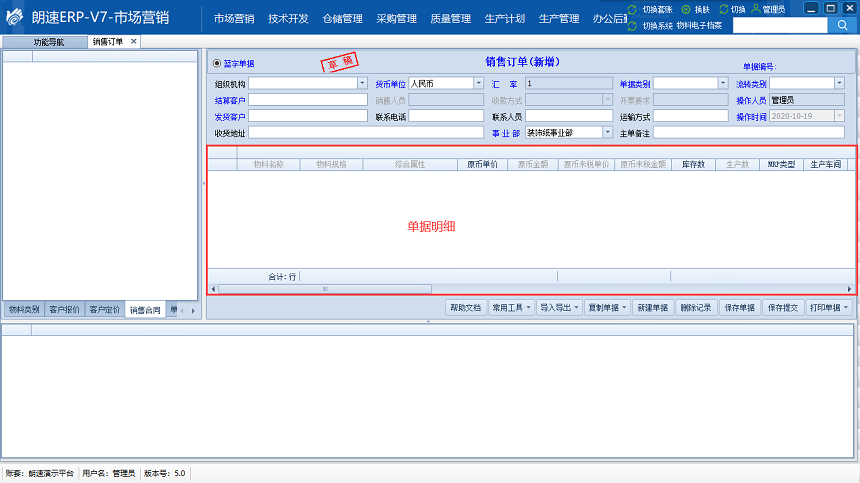
Task: Switch to the 功能导航 tab
Action: (45, 42)
